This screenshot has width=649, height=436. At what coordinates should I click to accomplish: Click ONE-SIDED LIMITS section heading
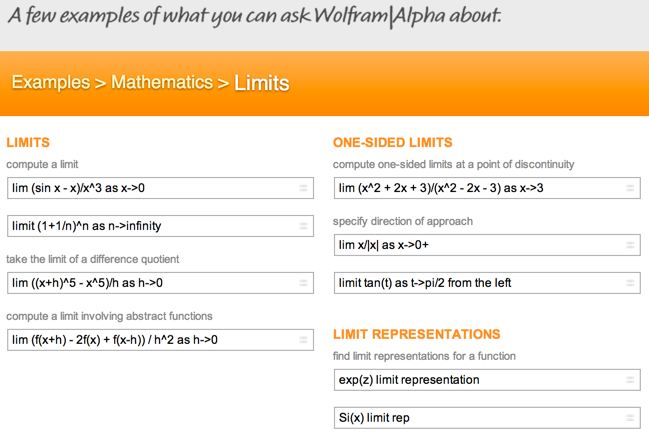click(x=392, y=142)
